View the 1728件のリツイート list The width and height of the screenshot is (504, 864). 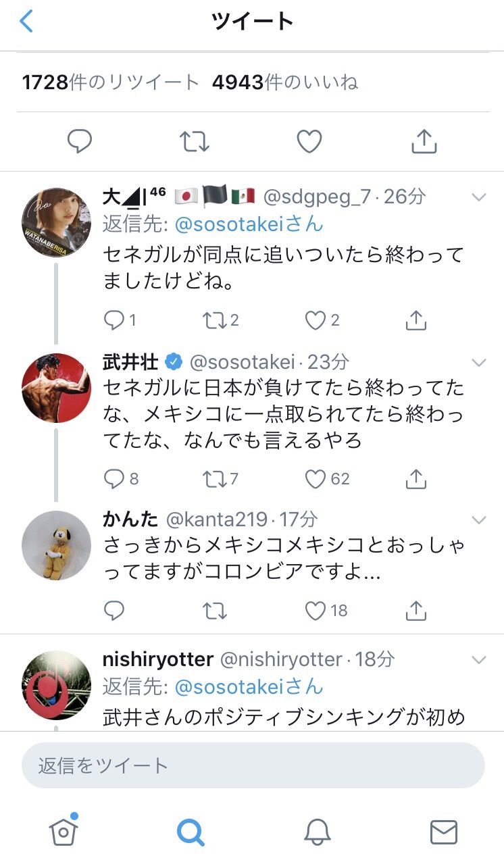point(111,82)
